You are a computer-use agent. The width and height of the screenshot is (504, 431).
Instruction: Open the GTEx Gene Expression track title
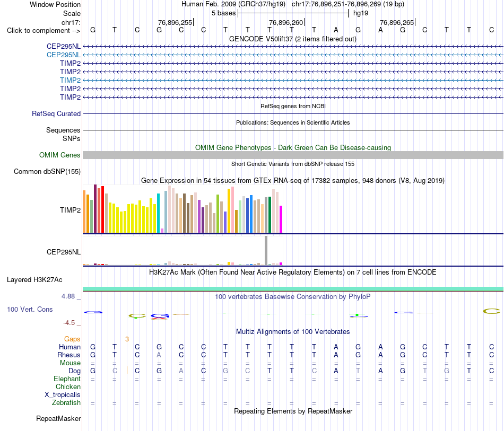(293, 180)
